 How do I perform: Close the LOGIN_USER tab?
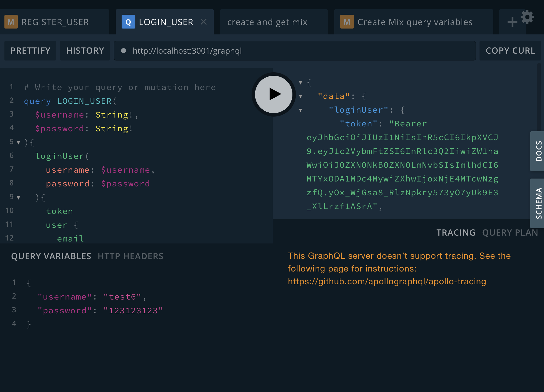204,22
